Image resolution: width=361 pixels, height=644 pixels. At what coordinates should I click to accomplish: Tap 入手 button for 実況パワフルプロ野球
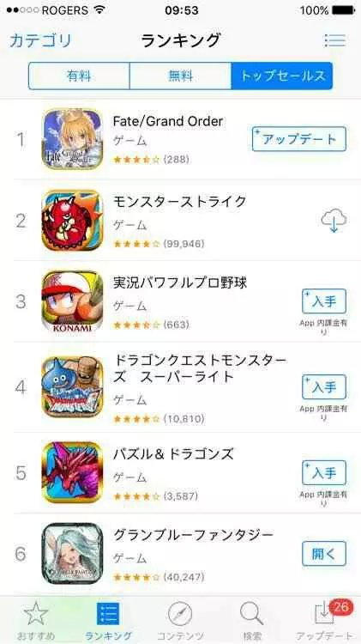(324, 301)
